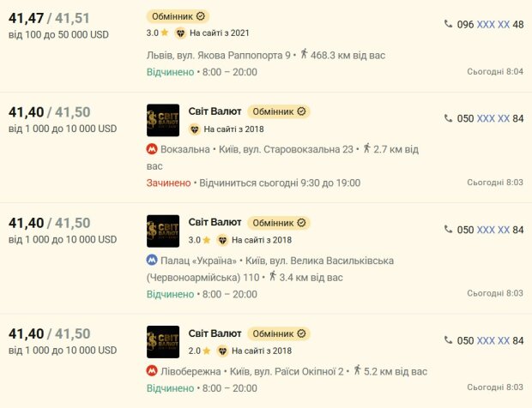Click the phone icon beside 096 number
This screenshot has width=532, height=408.
click(x=448, y=24)
